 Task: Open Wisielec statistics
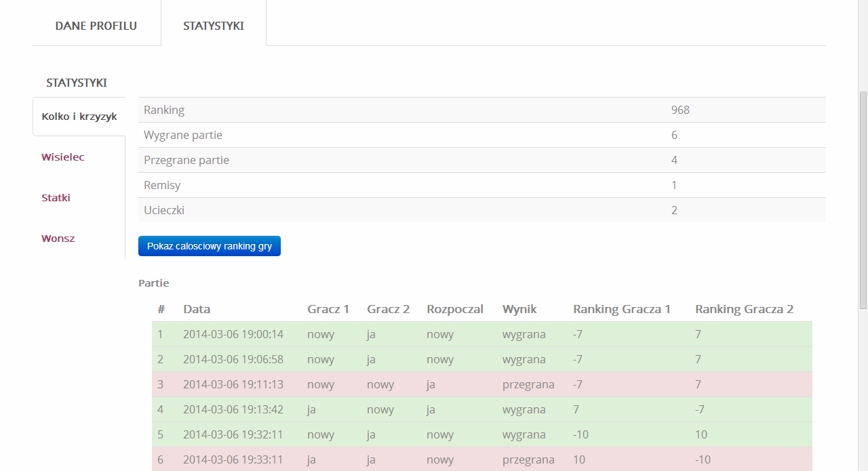click(x=63, y=157)
